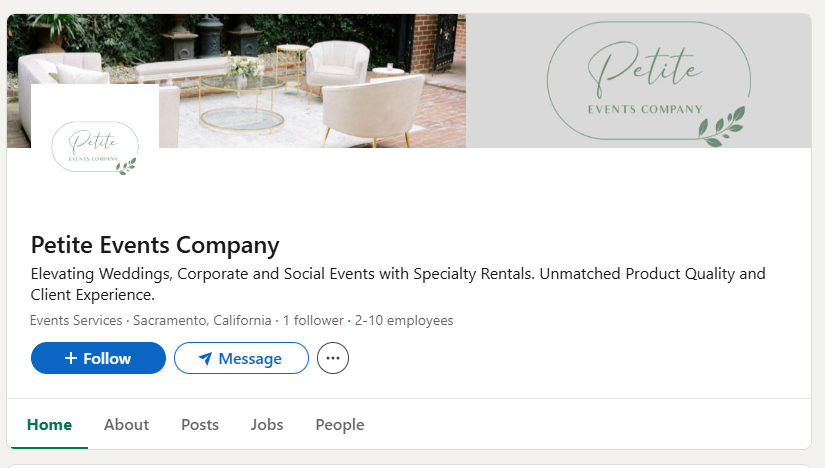Image resolution: width=825 pixels, height=468 pixels.
Task: Click the Petite Events Company page title
Action: tap(155, 245)
